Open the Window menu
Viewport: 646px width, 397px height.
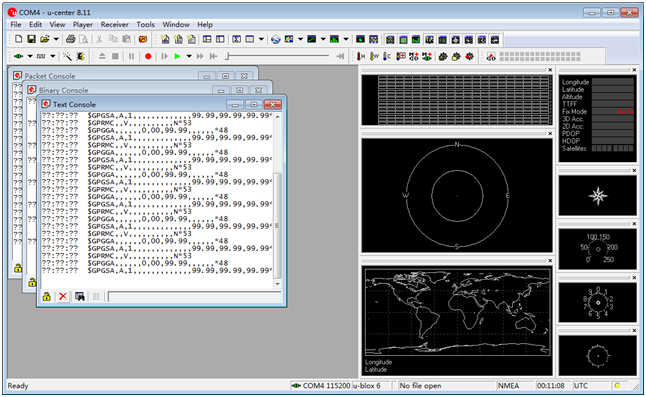pyautogui.click(x=176, y=25)
